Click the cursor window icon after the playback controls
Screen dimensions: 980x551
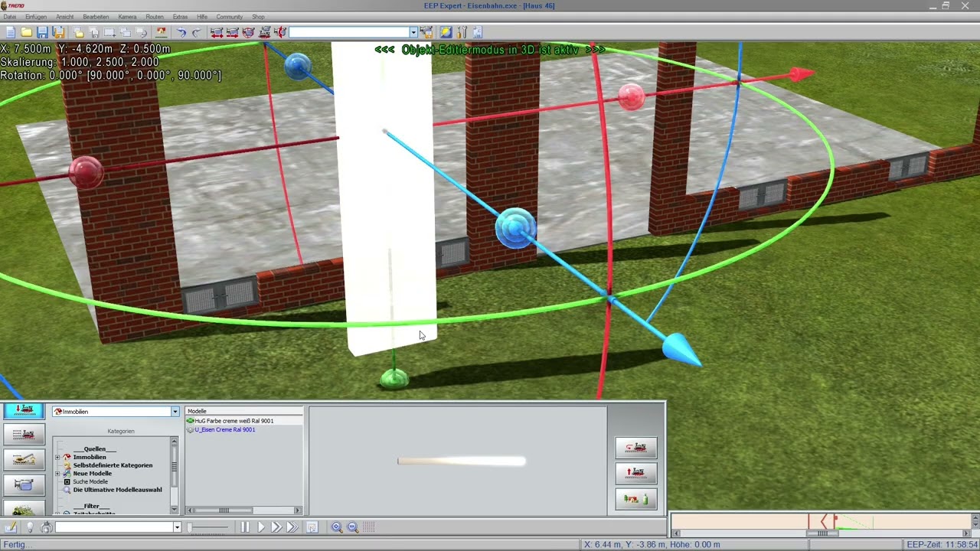coord(312,527)
